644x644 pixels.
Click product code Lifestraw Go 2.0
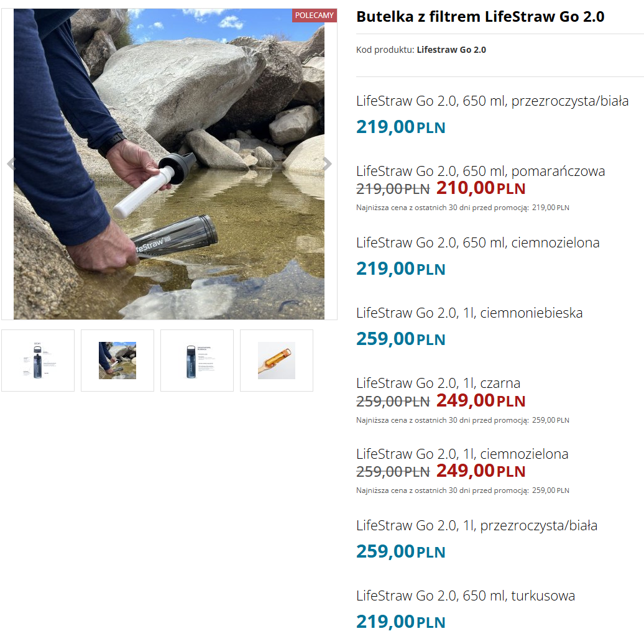(x=451, y=50)
